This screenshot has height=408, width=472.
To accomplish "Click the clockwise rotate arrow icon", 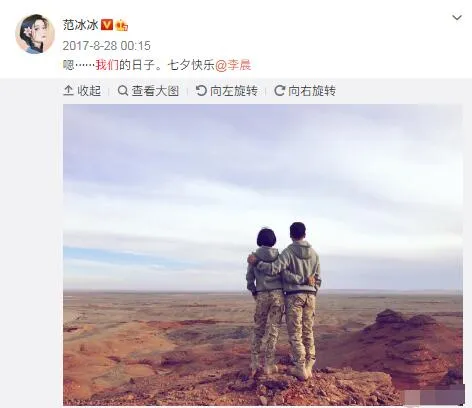I will point(279,90).
